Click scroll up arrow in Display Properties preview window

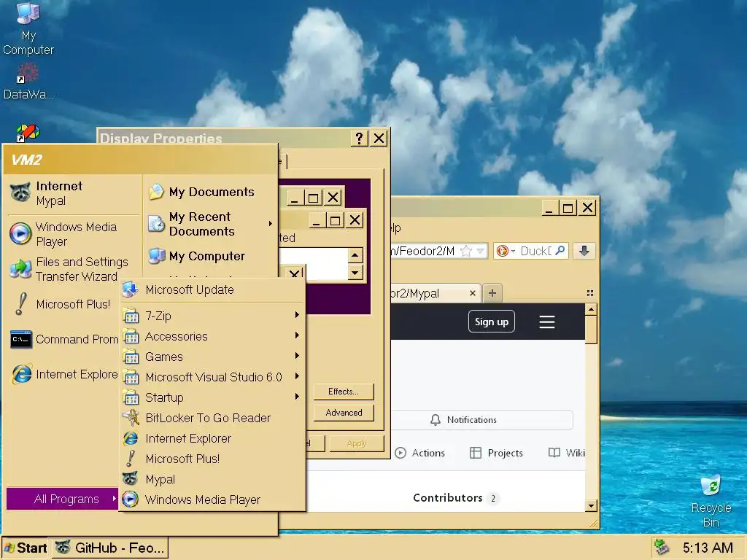[x=355, y=255]
